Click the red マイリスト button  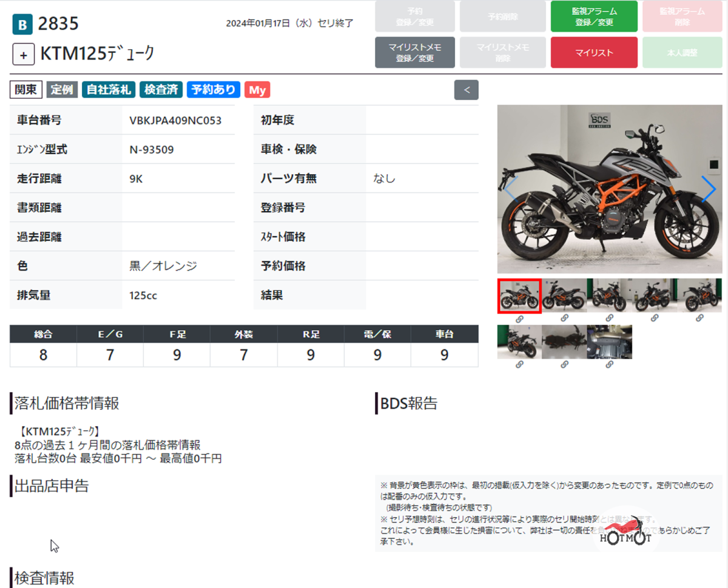[x=594, y=53]
